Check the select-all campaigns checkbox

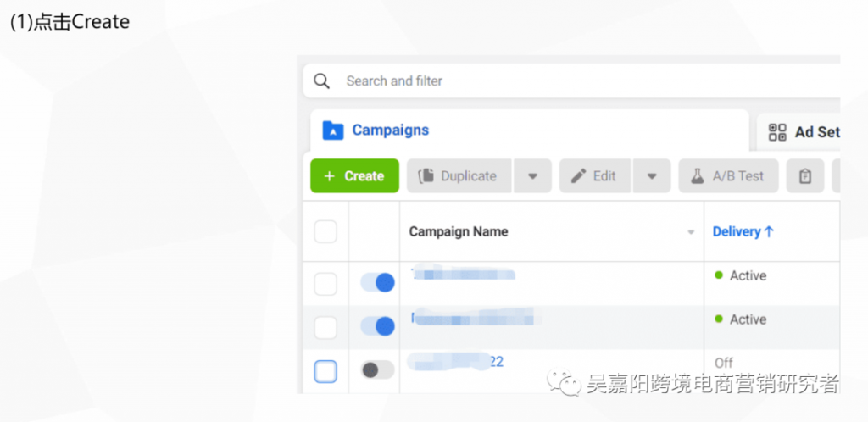coord(325,231)
